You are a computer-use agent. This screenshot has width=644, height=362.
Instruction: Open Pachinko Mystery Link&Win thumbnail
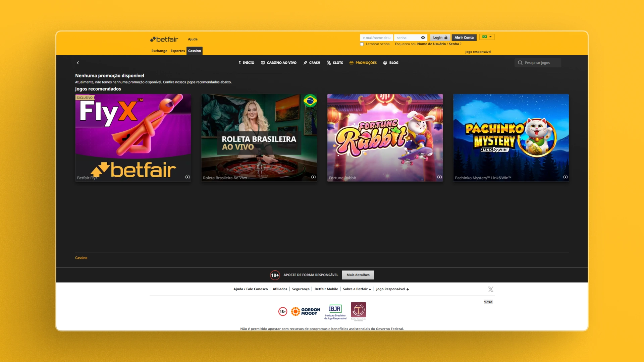(x=511, y=138)
